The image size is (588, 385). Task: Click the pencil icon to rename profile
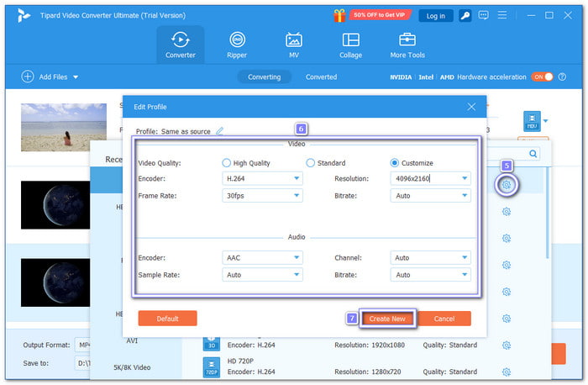click(220, 131)
